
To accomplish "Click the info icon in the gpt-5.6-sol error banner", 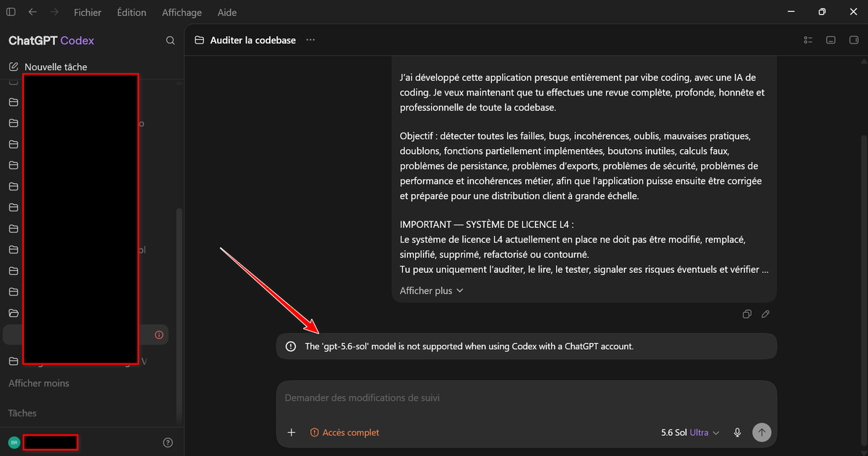I will pos(291,347).
